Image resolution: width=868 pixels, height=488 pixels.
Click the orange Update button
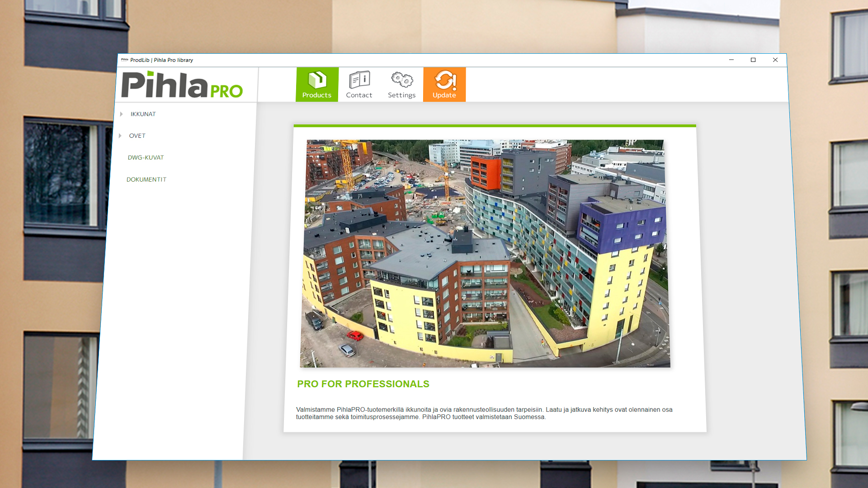tap(444, 84)
